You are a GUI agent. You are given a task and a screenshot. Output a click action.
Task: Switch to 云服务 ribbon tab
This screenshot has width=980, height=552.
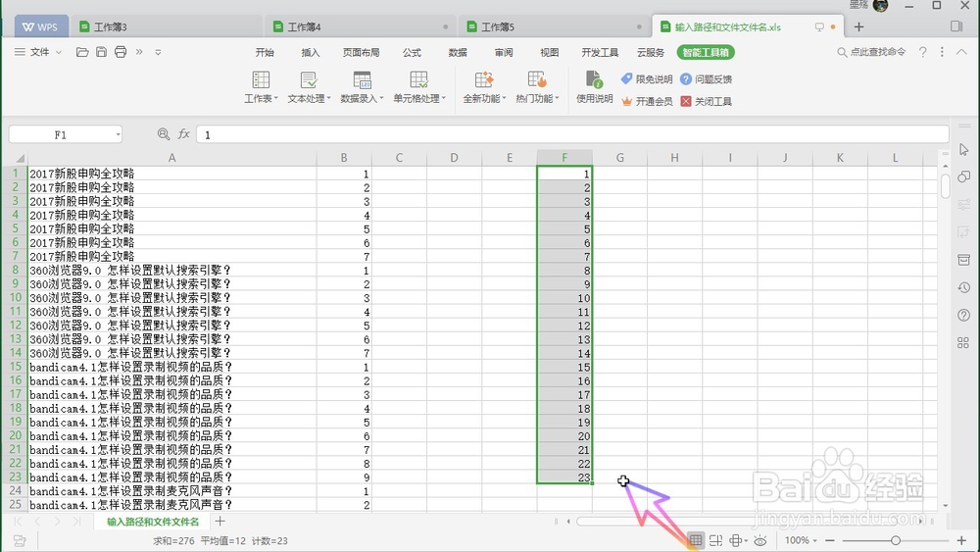pos(650,53)
